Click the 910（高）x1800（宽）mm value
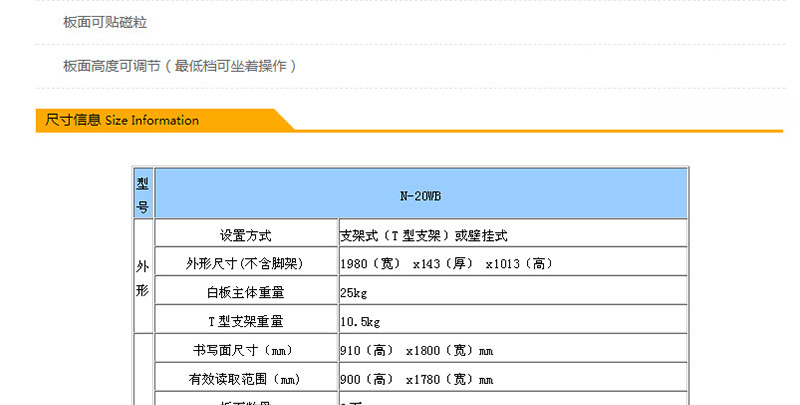The height and width of the screenshot is (405, 800). [416, 351]
